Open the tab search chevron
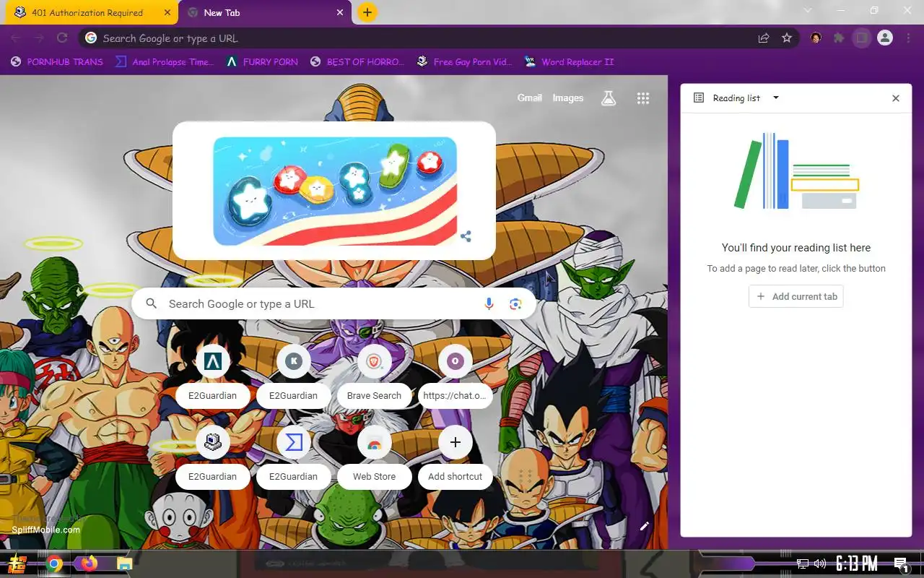Viewport: 924px width, 578px height. 808,11
